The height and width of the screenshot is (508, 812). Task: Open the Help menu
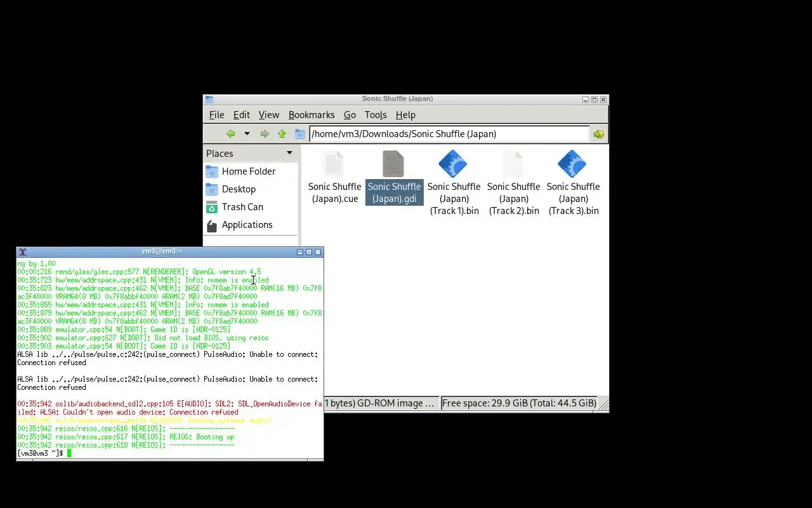click(405, 115)
